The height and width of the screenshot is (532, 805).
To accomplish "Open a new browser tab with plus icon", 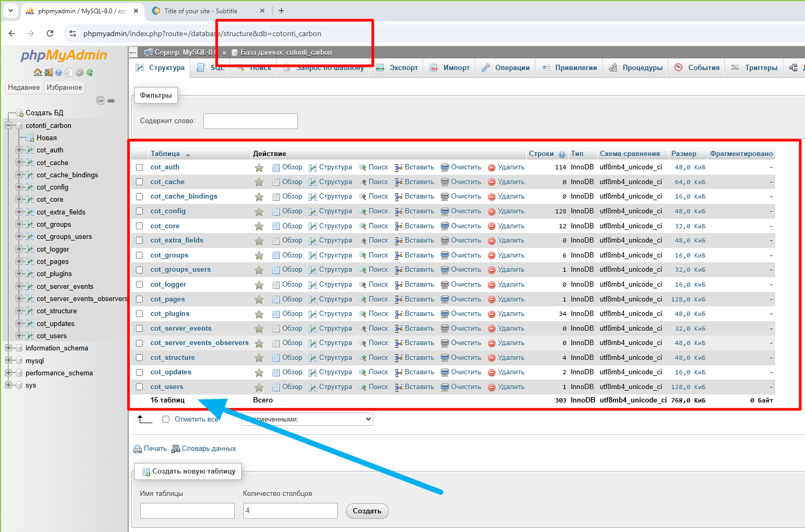I will click(281, 11).
